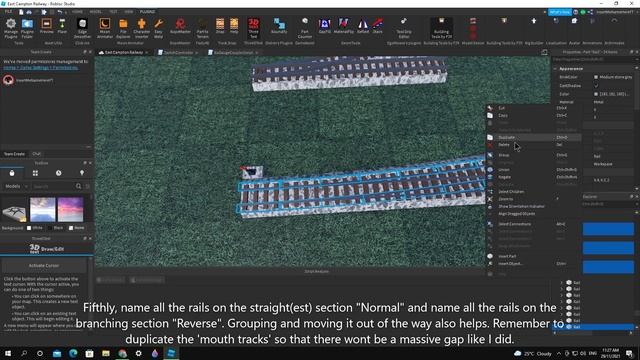The width and height of the screenshot is (640, 360).
Task: Activate the GapFill tool
Action: (325, 27)
